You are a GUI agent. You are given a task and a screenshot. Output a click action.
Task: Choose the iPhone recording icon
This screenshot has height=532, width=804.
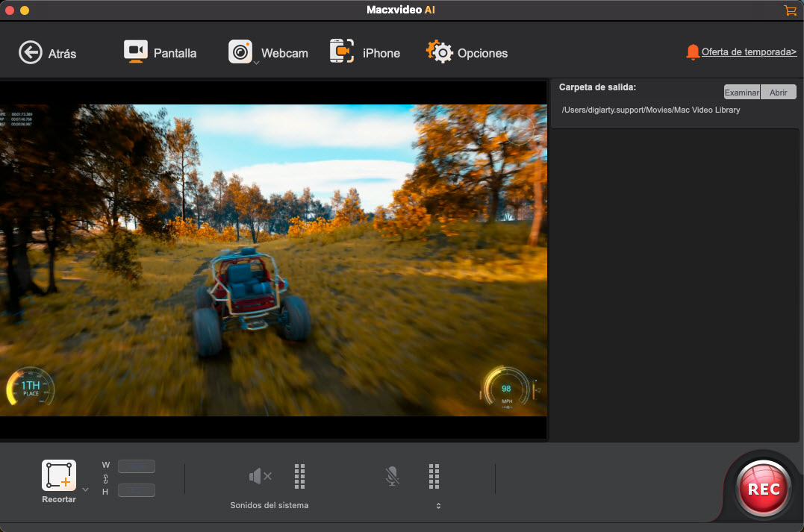point(341,52)
